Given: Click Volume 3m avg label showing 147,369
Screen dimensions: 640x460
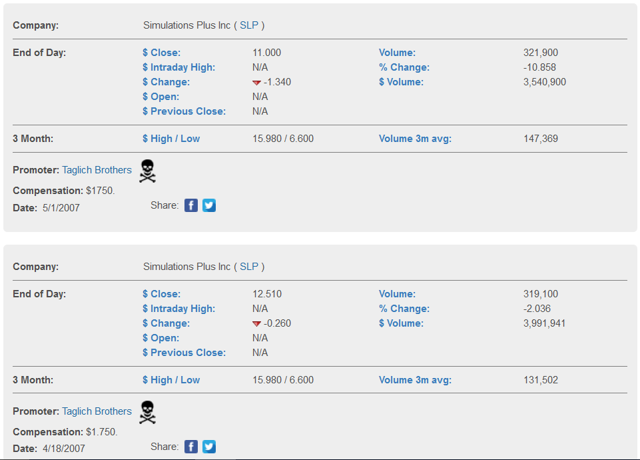Looking at the screenshot, I should tap(415, 138).
